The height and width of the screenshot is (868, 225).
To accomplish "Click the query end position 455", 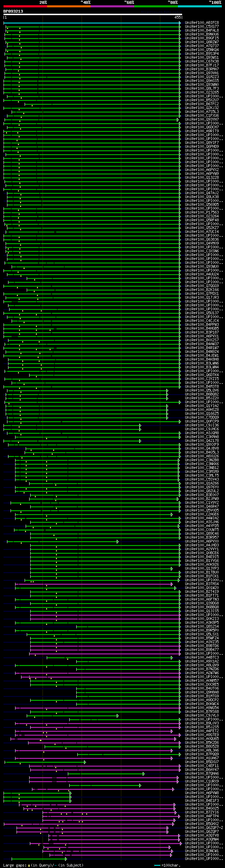I will point(178,17).
